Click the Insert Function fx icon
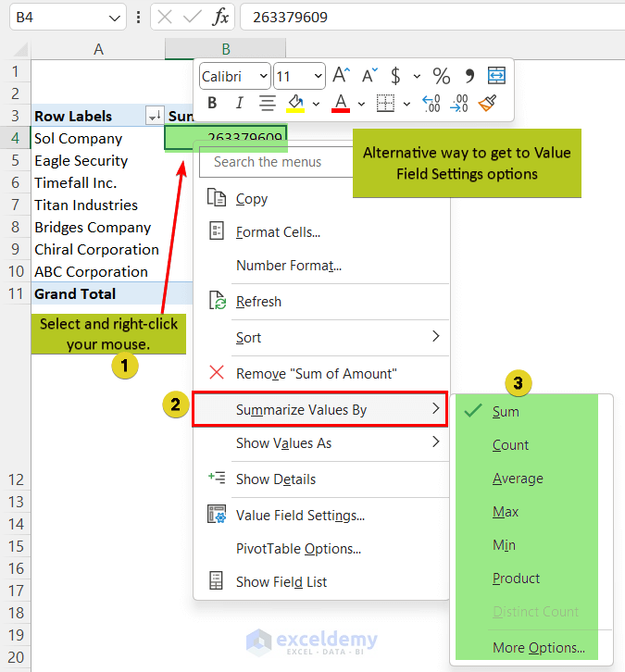This screenshot has width=625, height=672. pos(220,18)
